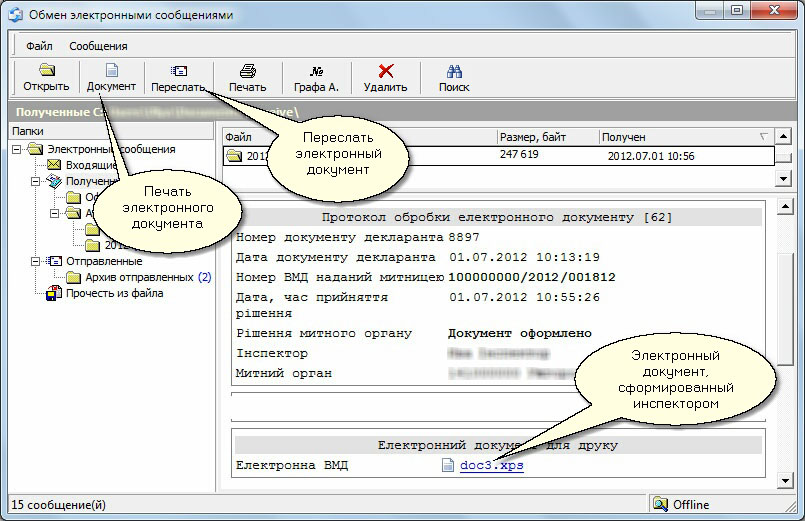Collapse the Электронные сообщения tree root
This screenshot has width=805, height=521.
coord(17,149)
